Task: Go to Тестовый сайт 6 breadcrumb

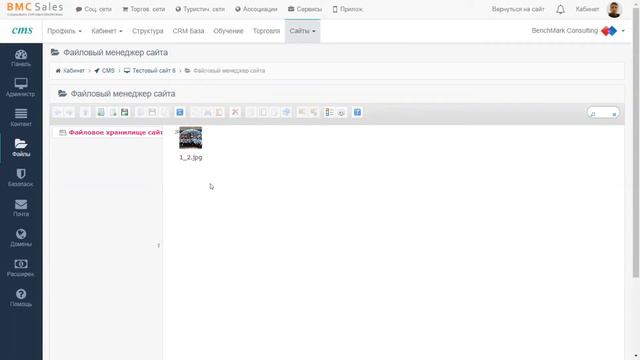Action: coord(150,71)
